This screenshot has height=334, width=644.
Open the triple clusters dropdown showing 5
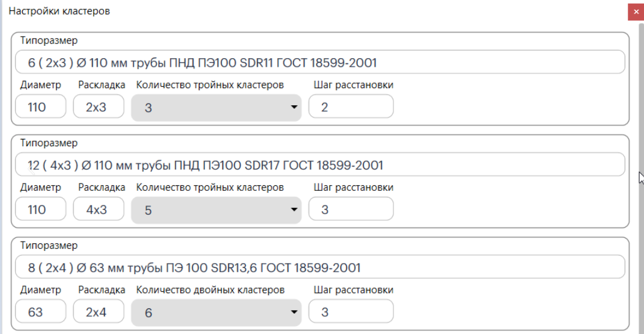tap(217, 210)
